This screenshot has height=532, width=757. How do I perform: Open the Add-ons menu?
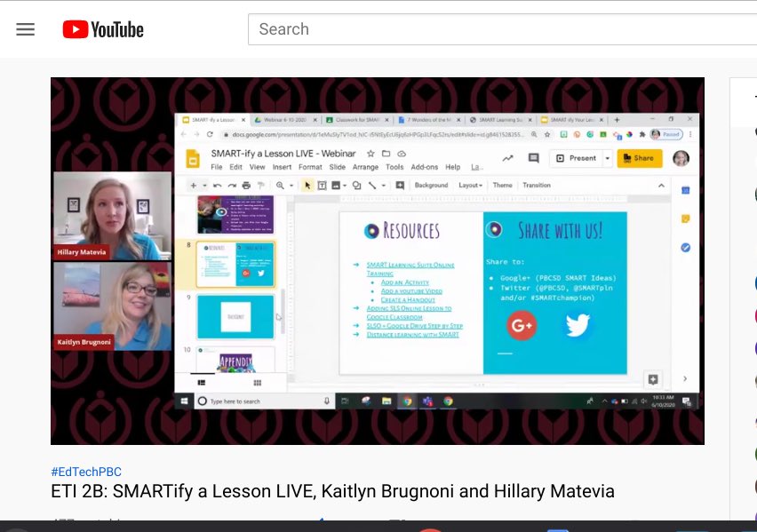(425, 167)
